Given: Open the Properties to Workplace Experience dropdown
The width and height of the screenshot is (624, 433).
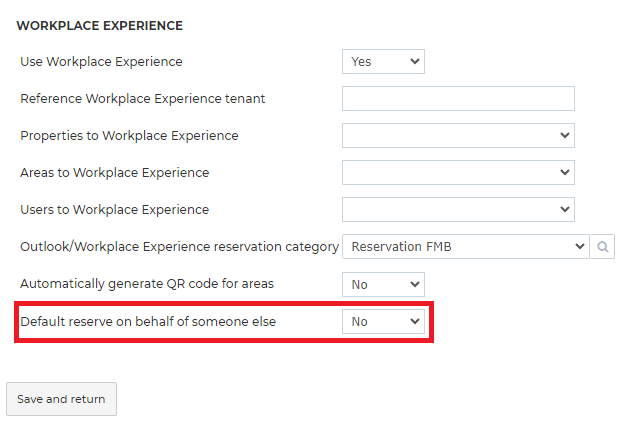Looking at the screenshot, I should click(x=458, y=135).
